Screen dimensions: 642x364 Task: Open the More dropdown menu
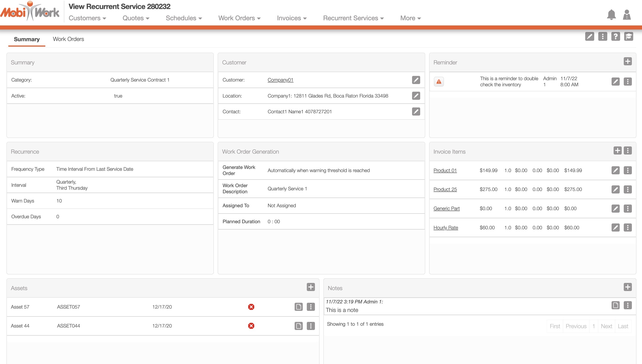pyautogui.click(x=410, y=18)
